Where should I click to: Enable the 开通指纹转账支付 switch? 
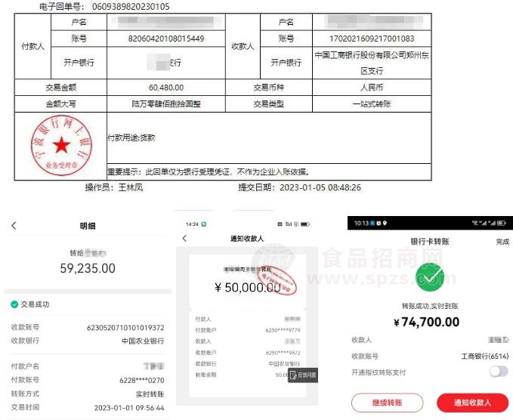(498, 371)
